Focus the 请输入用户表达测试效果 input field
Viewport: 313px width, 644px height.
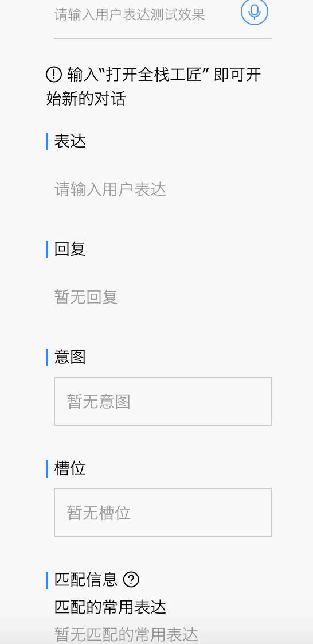[x=146, y=15]
